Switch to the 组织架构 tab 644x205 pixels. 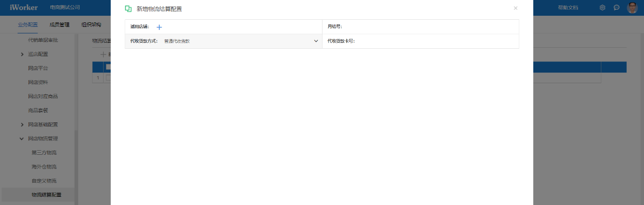(x=91, y=24)
